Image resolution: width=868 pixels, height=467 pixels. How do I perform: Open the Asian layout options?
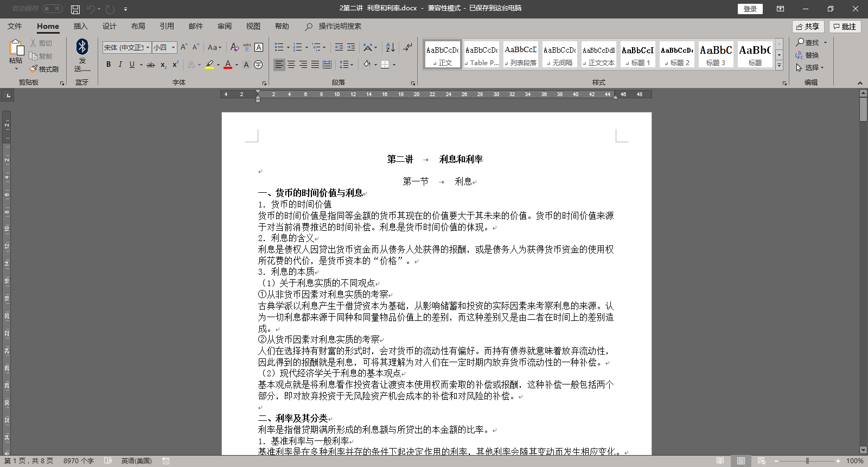tap(370, 47)
